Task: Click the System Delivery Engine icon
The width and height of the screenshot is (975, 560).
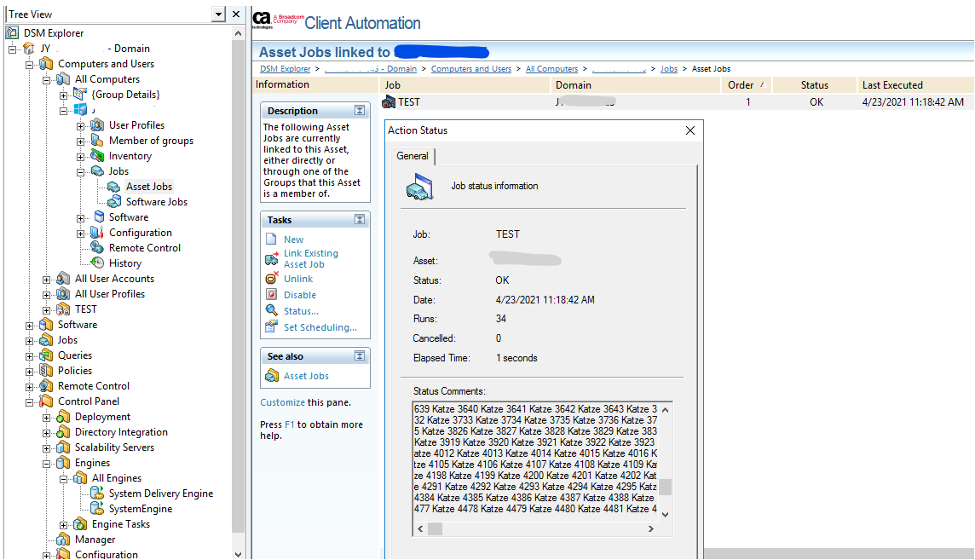Action: pyautogui.click(x=97, y=493)
